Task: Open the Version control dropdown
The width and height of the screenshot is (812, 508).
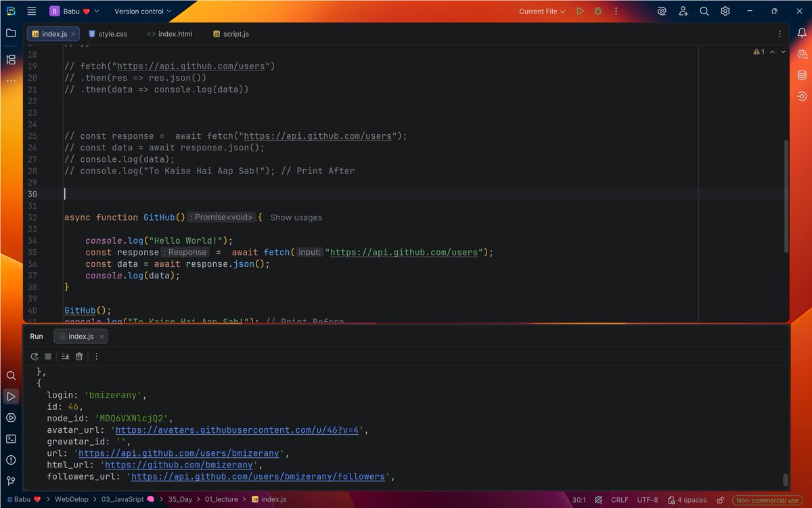Action: click(x=143, y=11)
